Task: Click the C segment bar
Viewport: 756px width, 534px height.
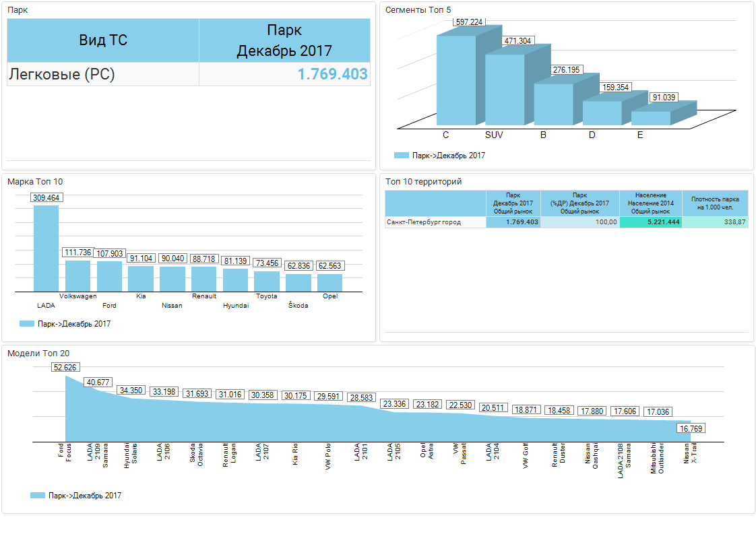Action: pyautogui.click(x=455, y=79)
